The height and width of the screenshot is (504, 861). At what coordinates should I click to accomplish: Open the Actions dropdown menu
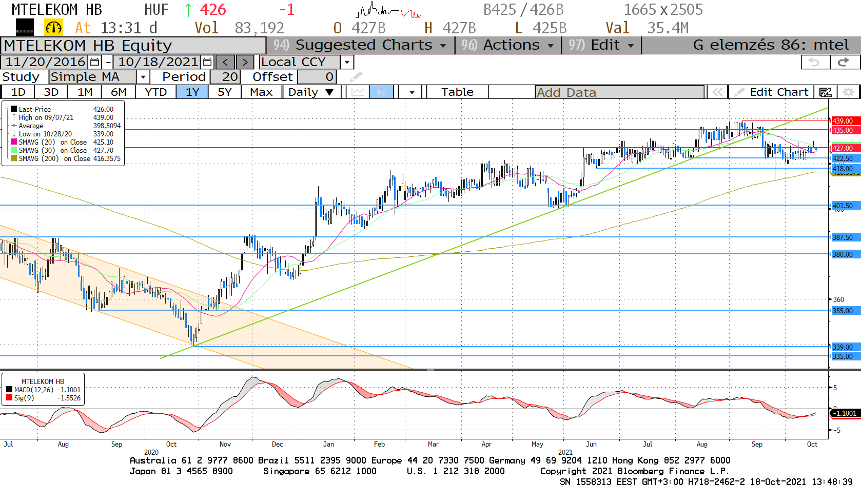508,45
